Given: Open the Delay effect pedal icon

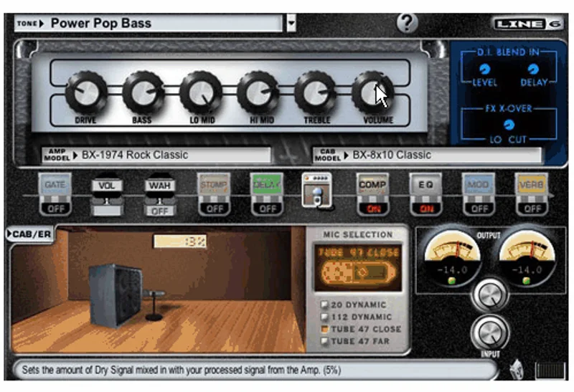Looking at the screenshot, I should [267, 186].
